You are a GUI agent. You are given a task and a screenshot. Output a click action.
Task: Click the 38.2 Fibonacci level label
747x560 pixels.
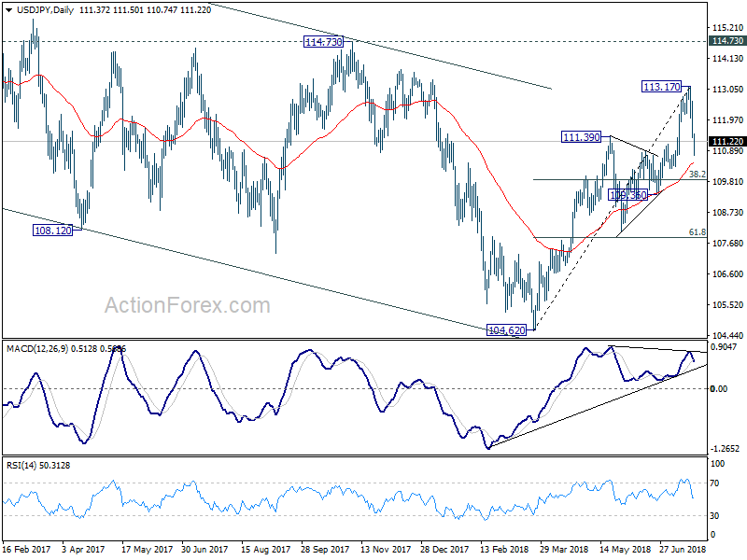(698, 175)
